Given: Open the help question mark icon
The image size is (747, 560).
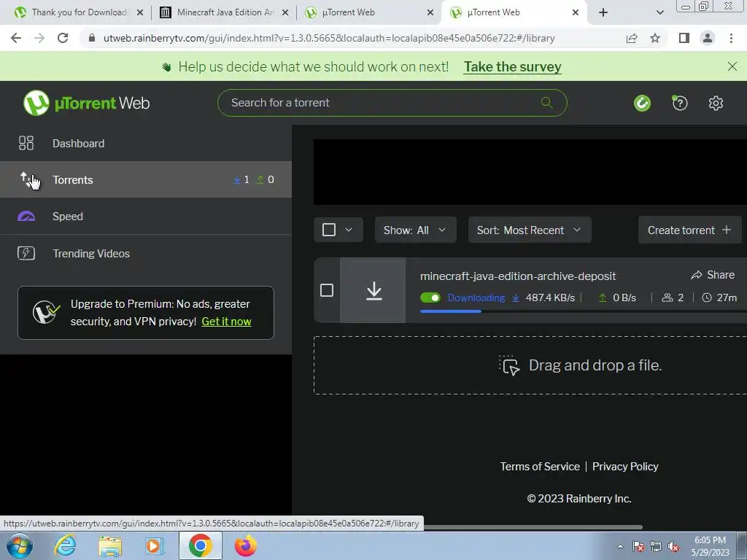Looking at the screenshot, I should click(680, 103).
